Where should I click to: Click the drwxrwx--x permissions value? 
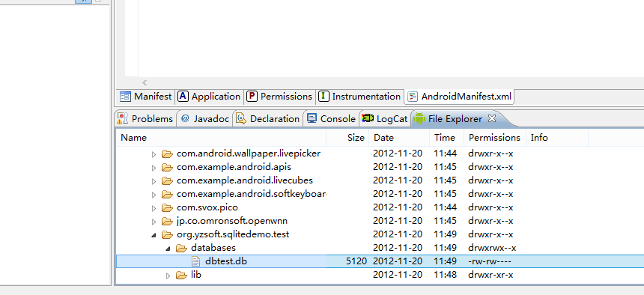pyautogui.click(x=492, y=248)
